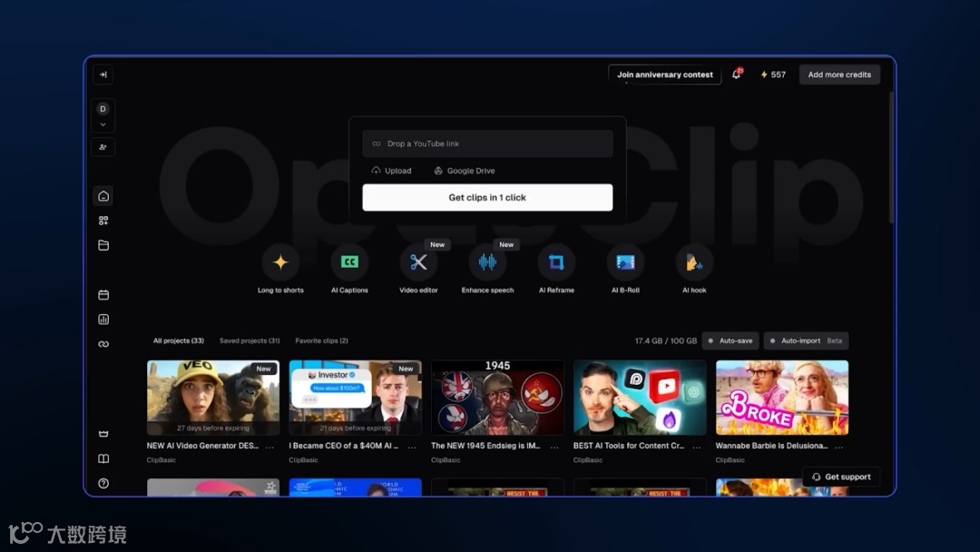Click the Wannabe Barbie Is Delusiona... title
This screenshot has height=552, width=980.
[x=771, y=446]
